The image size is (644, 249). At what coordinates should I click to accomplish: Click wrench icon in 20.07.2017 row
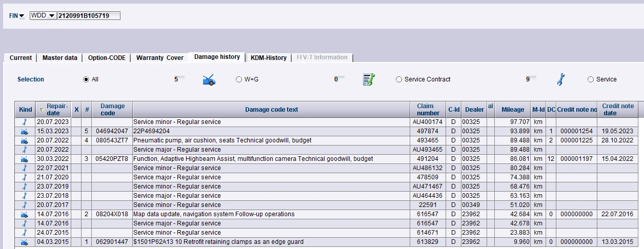[x=24, y=205]
